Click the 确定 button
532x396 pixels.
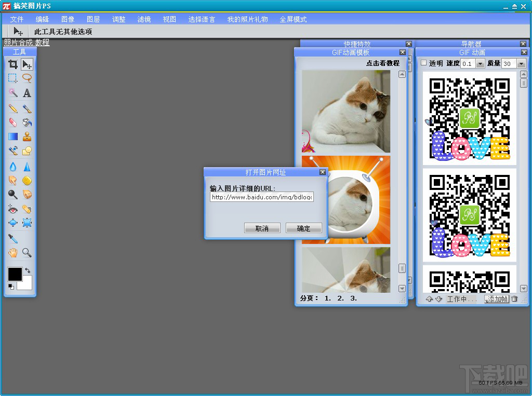tap(303, 228)
